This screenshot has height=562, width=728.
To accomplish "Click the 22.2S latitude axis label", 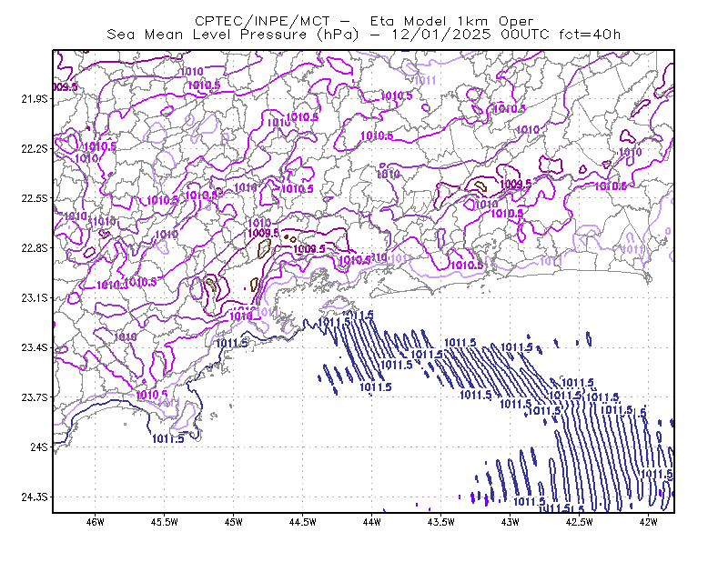I will coord(35,148).
